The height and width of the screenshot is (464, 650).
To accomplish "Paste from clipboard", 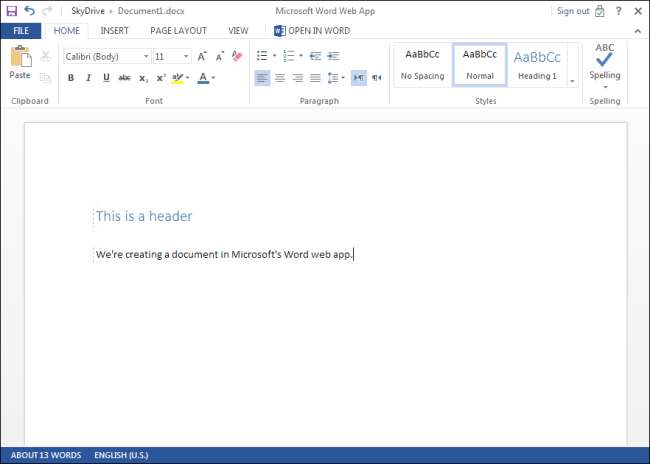I will 20,62.
